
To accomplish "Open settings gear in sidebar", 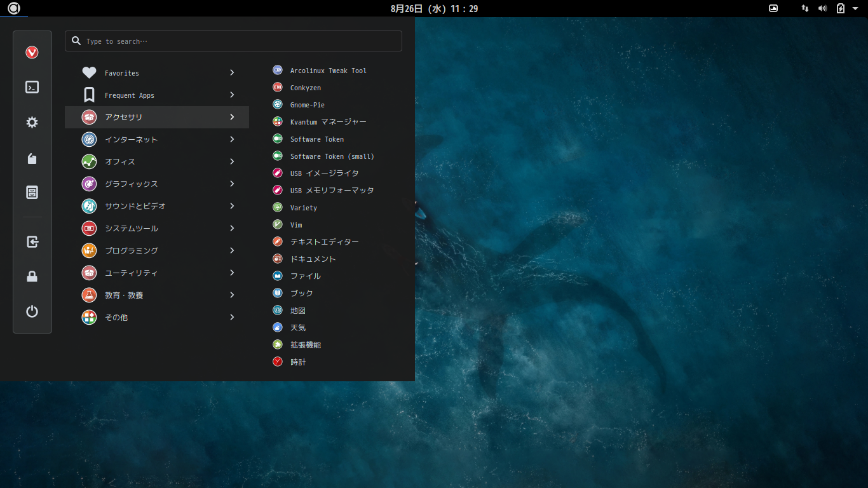I will point(32,123).
